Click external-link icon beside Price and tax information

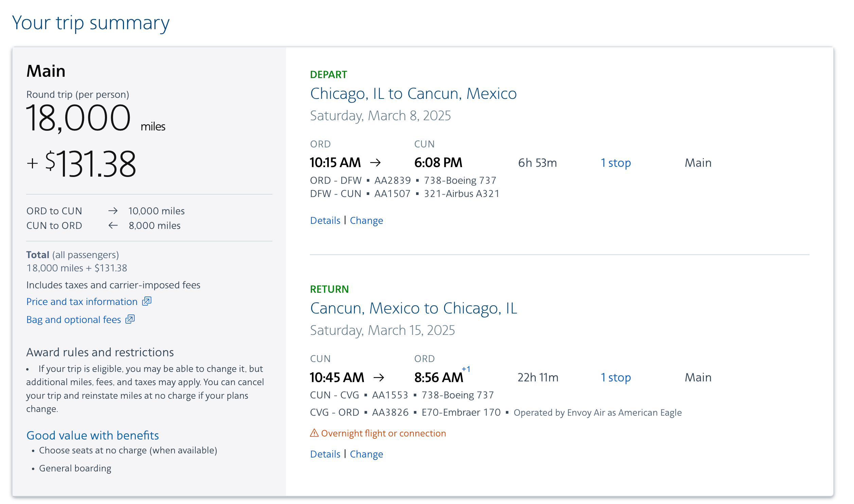pos(146,301)
